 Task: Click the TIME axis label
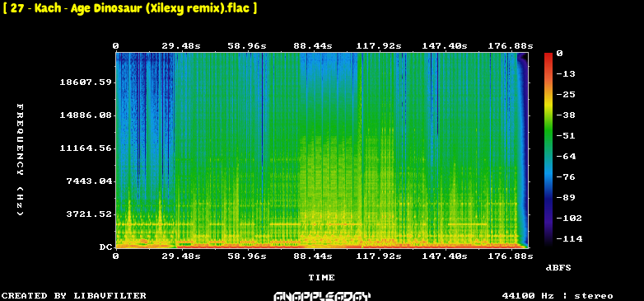tap(322, 278)
